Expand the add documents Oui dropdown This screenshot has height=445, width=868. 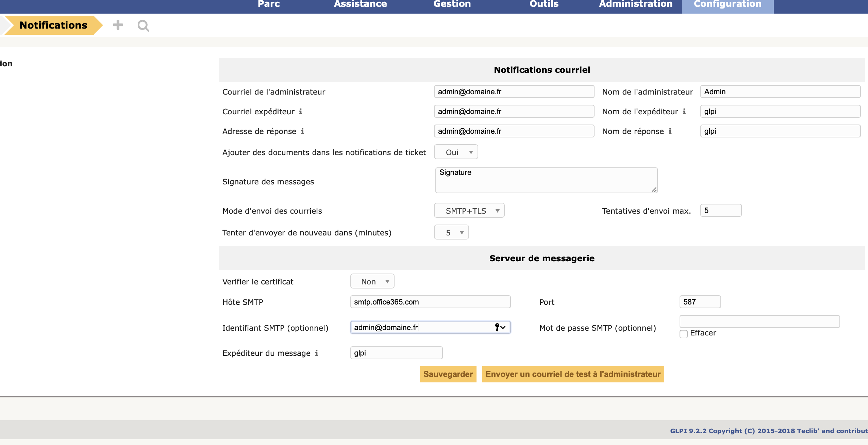coord(456,152)
